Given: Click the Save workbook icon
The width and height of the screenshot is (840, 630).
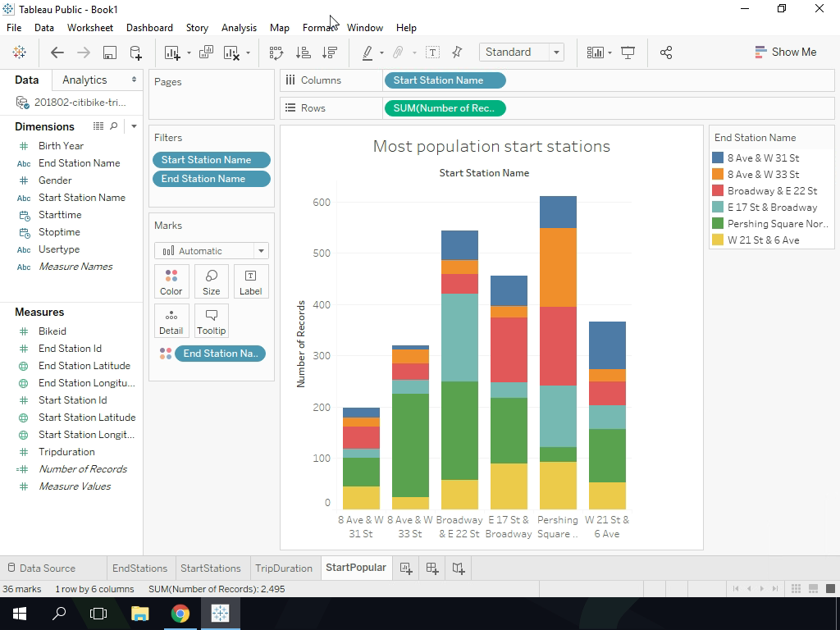Looking at the screenshot, I should coord(109,52).
